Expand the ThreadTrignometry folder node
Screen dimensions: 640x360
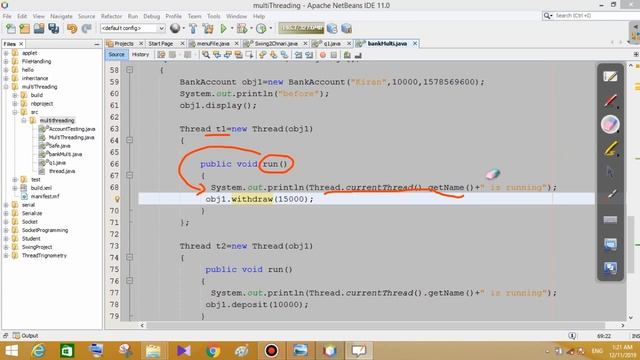point(6,256)
